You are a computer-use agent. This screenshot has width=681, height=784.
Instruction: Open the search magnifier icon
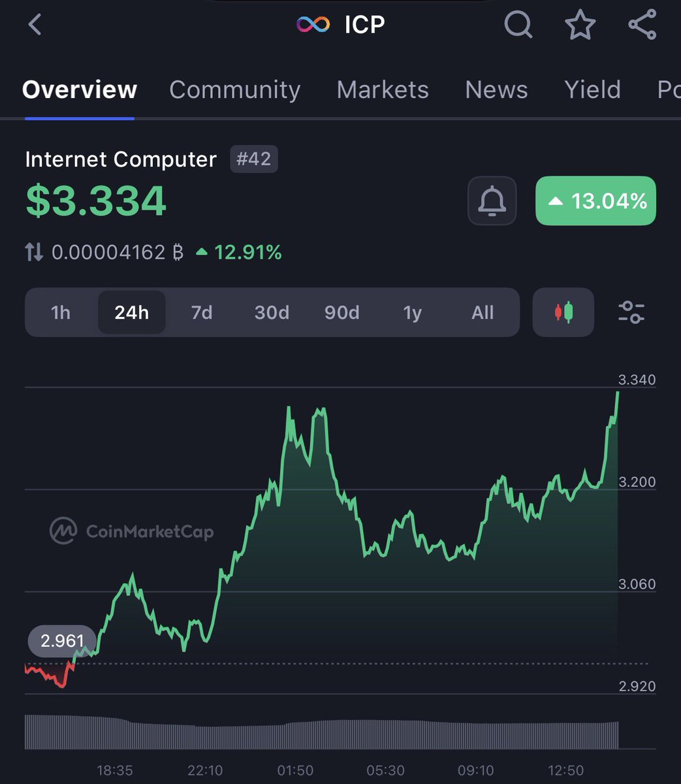[x=518, y=25]
